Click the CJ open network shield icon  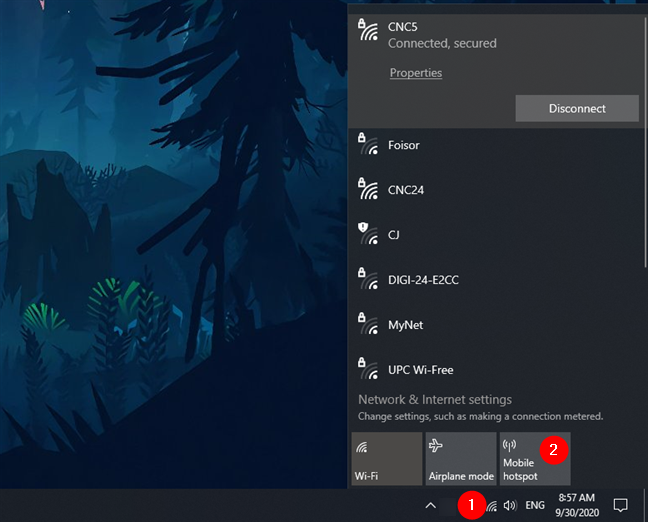[368, 234]
